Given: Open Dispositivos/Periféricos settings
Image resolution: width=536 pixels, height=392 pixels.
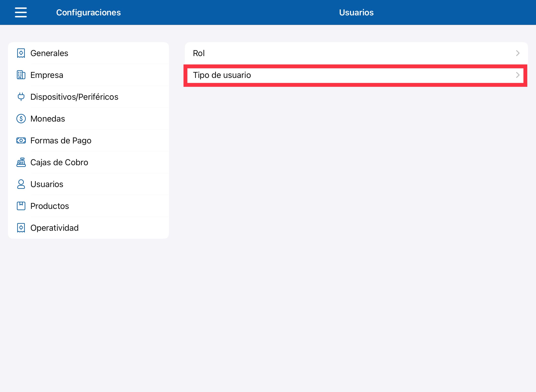Looking at the screenshot, I should click(89, 97).
